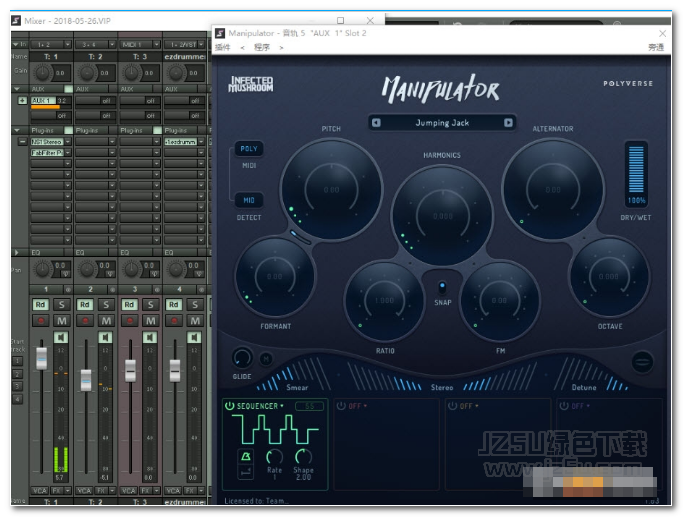Toggle Solo on mixer track 1
Image resolution: width=683 pixels, height=517 pixels.
tap(62, 304)
